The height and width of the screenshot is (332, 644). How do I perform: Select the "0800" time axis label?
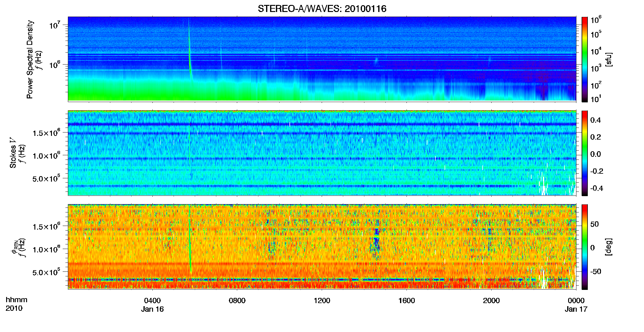tap(237, 301)
